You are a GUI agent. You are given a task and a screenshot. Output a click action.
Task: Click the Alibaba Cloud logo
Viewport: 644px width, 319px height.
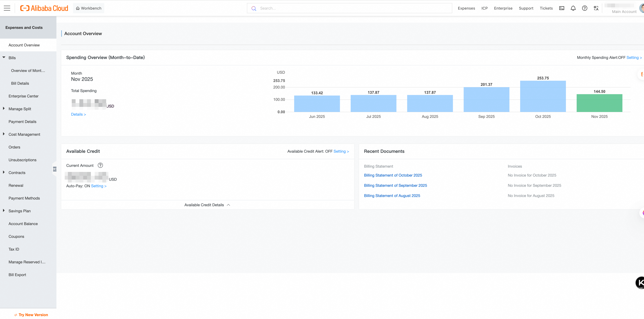(44, 8)
